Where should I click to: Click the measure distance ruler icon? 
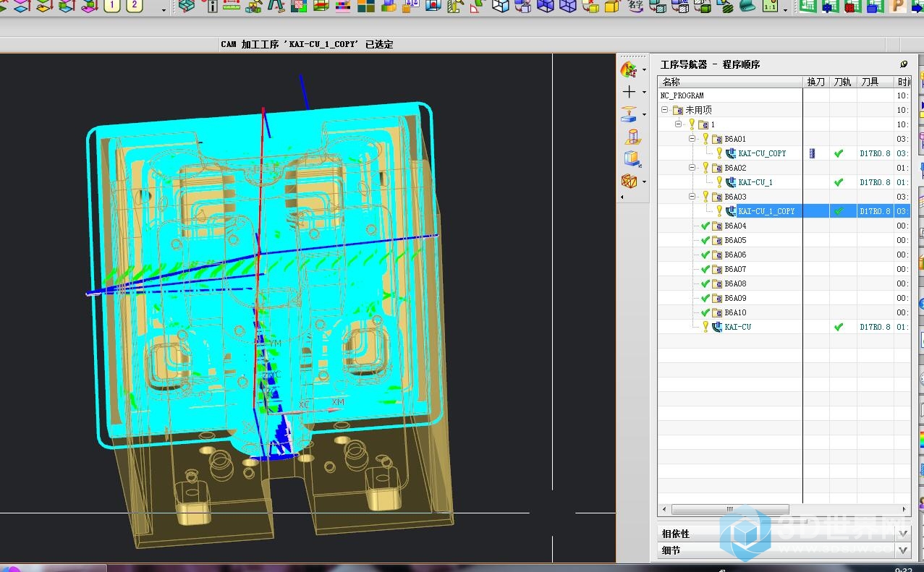coord(232,7)
